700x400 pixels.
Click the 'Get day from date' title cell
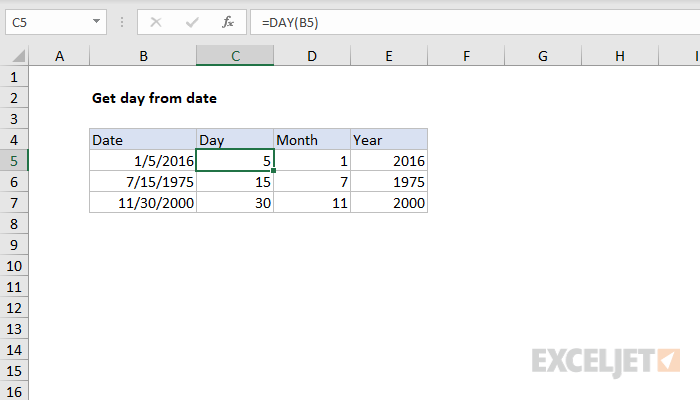pos(154,98)
